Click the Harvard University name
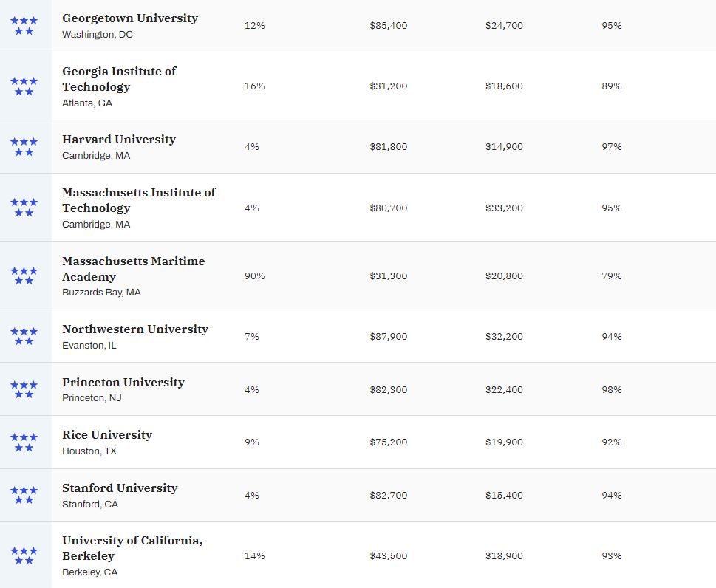This screenshot has height=588, width=716. pos(119,140)
